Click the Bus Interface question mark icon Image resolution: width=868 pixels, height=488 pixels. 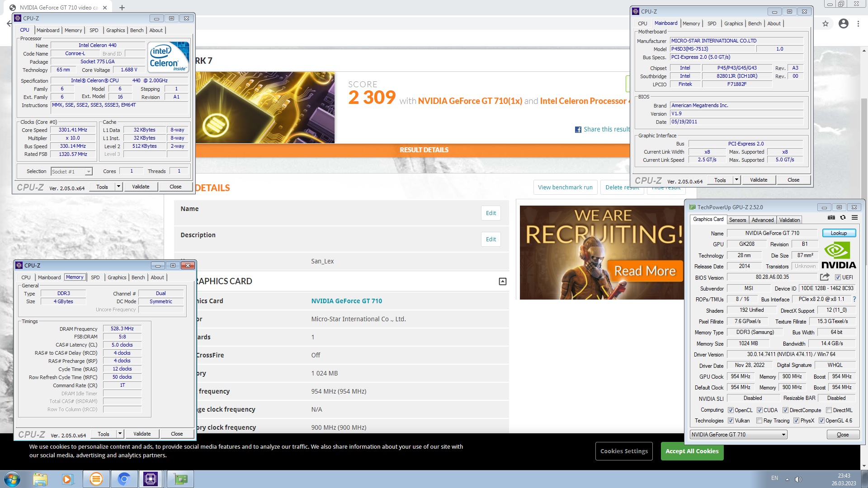click(x=854, y=299)
